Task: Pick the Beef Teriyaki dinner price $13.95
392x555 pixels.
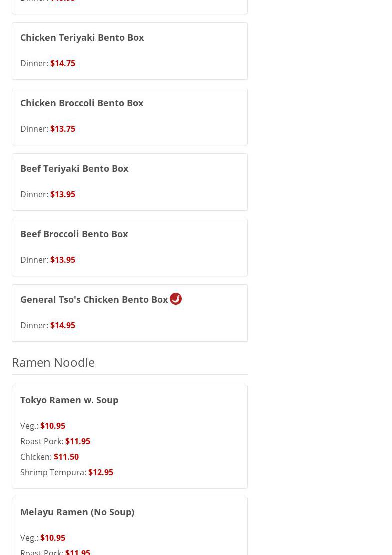Action: point(63,194)
